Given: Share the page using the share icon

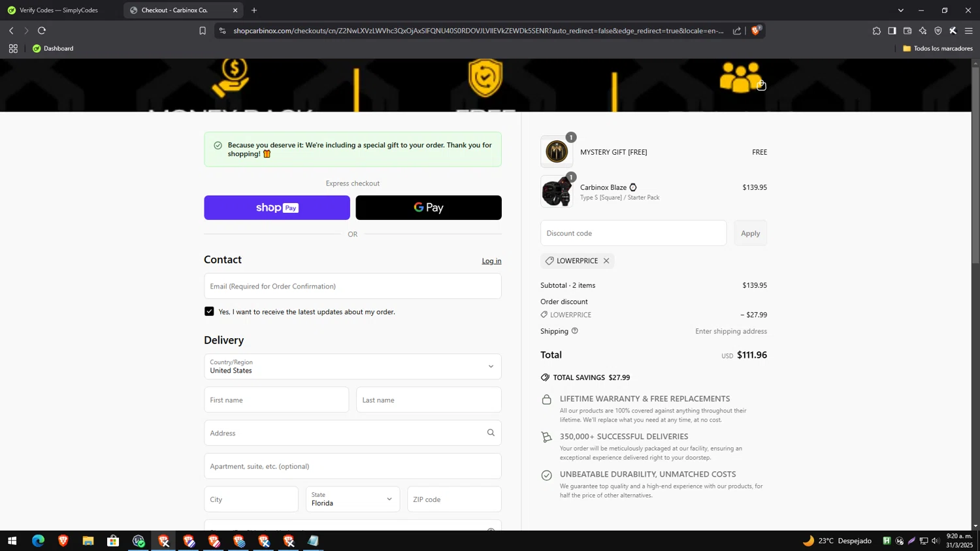Looking at the screenshot, I should click(x=737, y=31).
